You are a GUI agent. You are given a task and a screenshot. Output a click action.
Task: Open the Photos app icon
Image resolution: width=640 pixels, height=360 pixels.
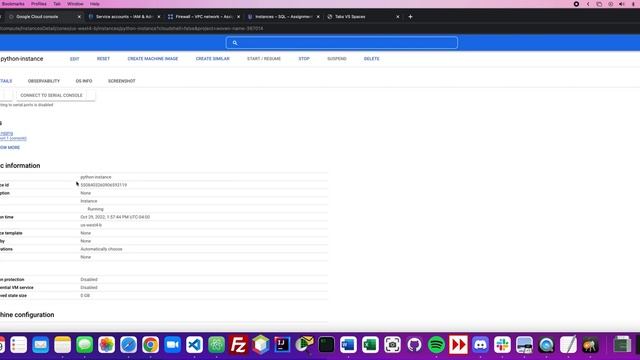[107, 345]
